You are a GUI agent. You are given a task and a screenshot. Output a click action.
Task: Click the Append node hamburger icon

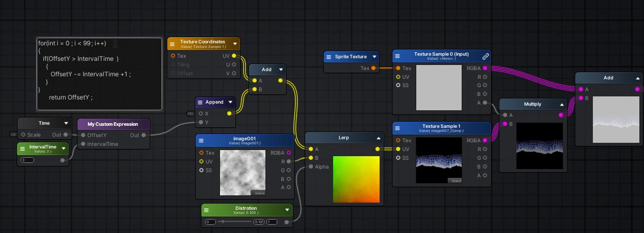[x=200, y=102]
